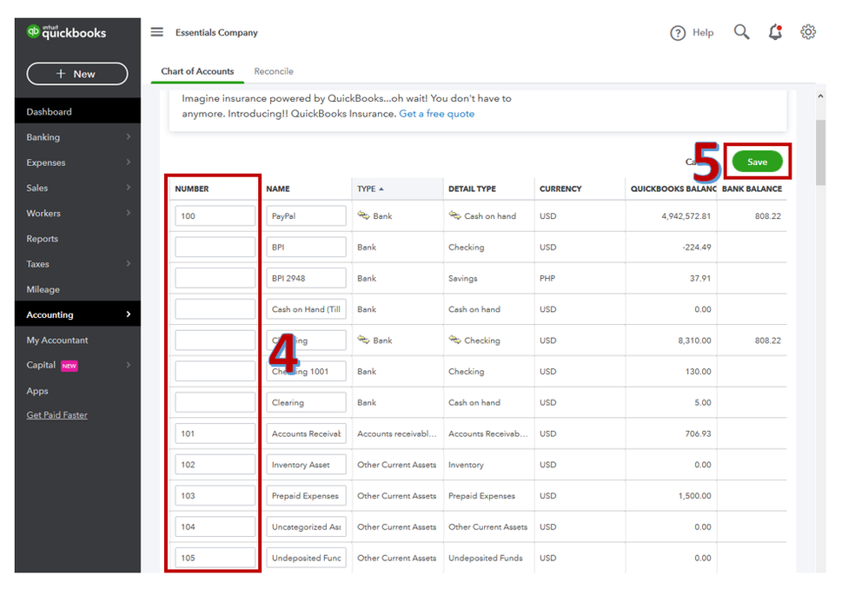The width and height of the screenshot is (868, 589).
Task: Click the 4,942,572.81 balance value
Action: tap(686, 216)
